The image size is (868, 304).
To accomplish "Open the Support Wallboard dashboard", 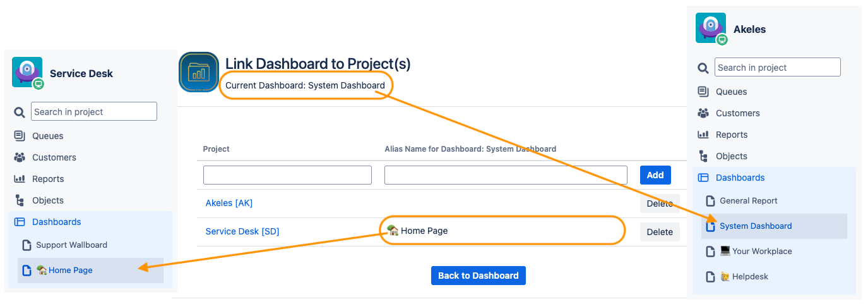I will pyautogui.click(x=71, y=245).
